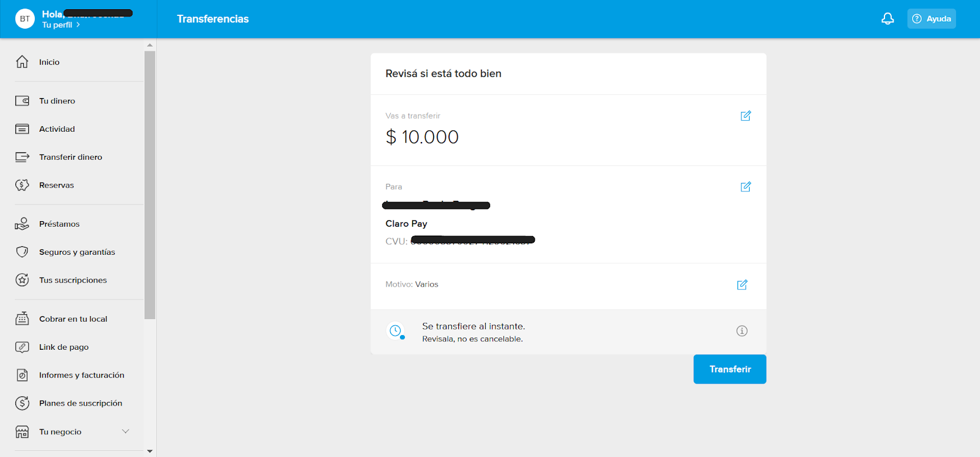Screen dimensions: 980x457
Task: Edit the Motivo pencil icon
Action: coord(742,285)
